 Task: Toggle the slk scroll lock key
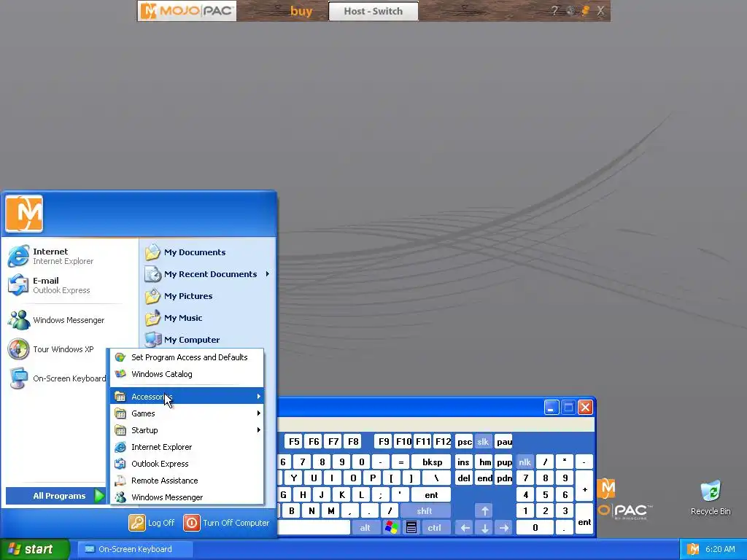click(483, 441)
